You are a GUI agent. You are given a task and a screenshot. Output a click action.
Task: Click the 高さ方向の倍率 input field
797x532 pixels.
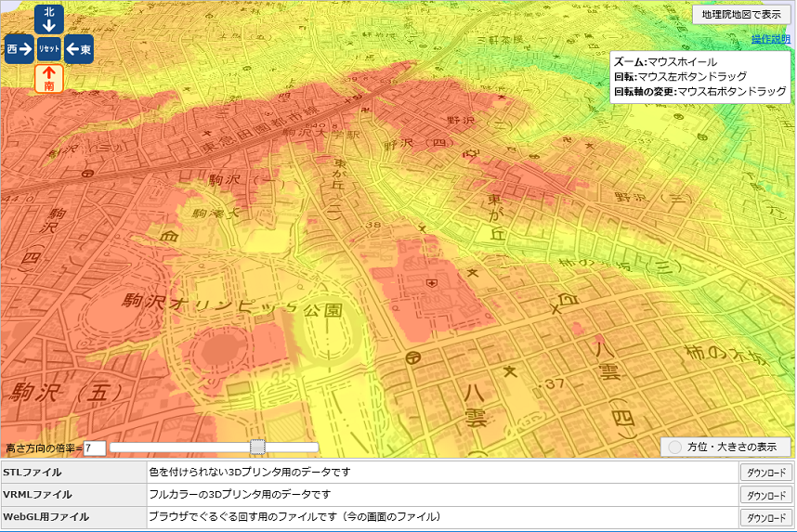coord(95,448)
